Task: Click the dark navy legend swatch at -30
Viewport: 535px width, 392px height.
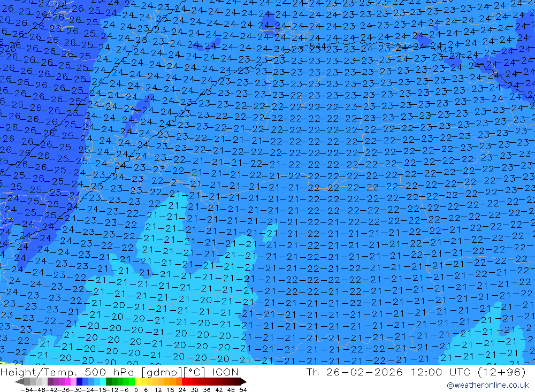Action: pos(80,381)
